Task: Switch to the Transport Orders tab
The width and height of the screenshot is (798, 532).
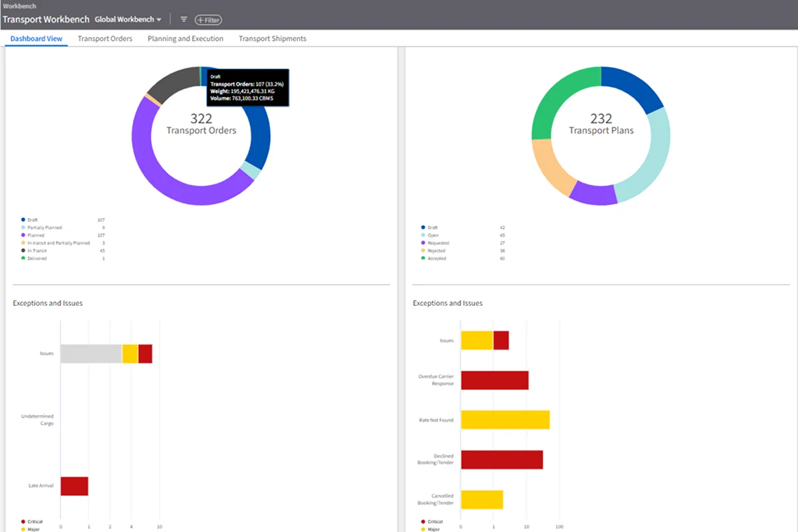Action: click(x=105, y=39)
